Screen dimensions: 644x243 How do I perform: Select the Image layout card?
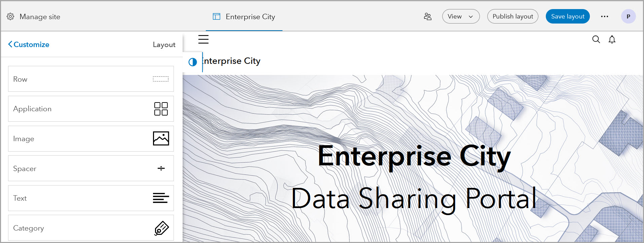[x=91, y=138]
